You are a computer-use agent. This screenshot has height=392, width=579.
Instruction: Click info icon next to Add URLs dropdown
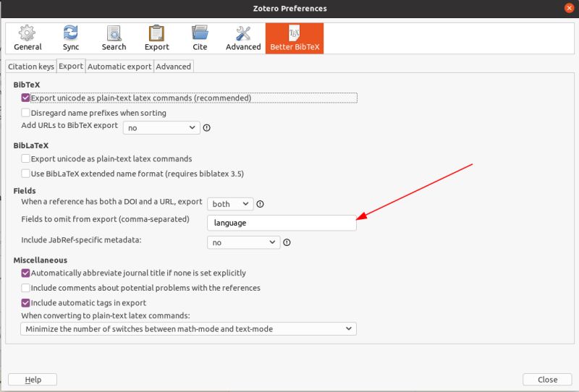pos(207,128)
